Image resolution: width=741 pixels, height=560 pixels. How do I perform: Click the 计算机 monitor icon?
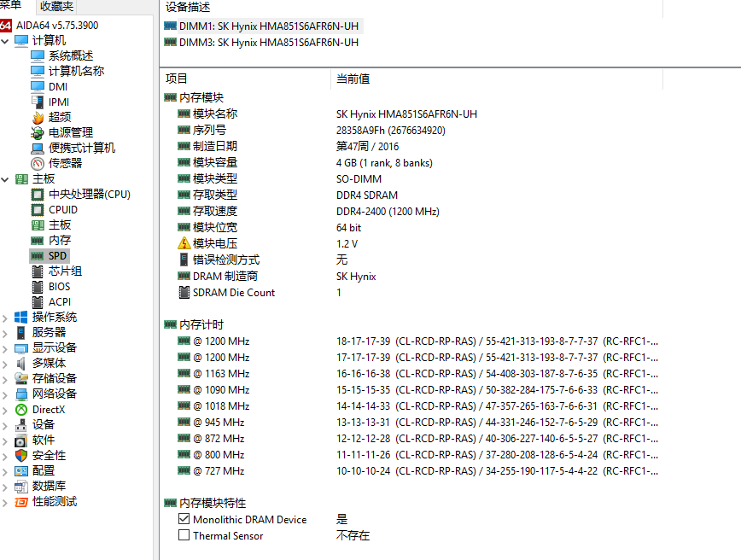[21, 41]
